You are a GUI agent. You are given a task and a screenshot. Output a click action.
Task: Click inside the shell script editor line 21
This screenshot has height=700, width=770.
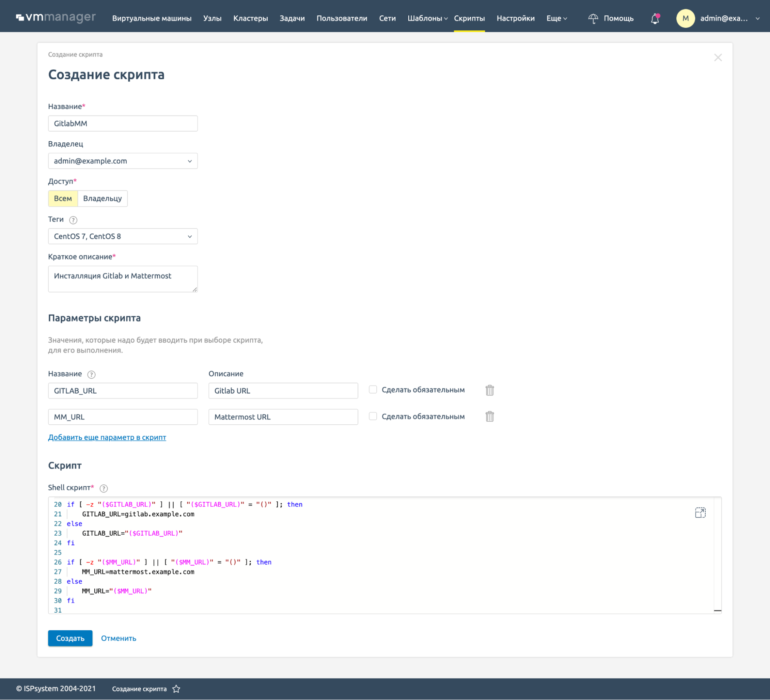coord(138,514)
